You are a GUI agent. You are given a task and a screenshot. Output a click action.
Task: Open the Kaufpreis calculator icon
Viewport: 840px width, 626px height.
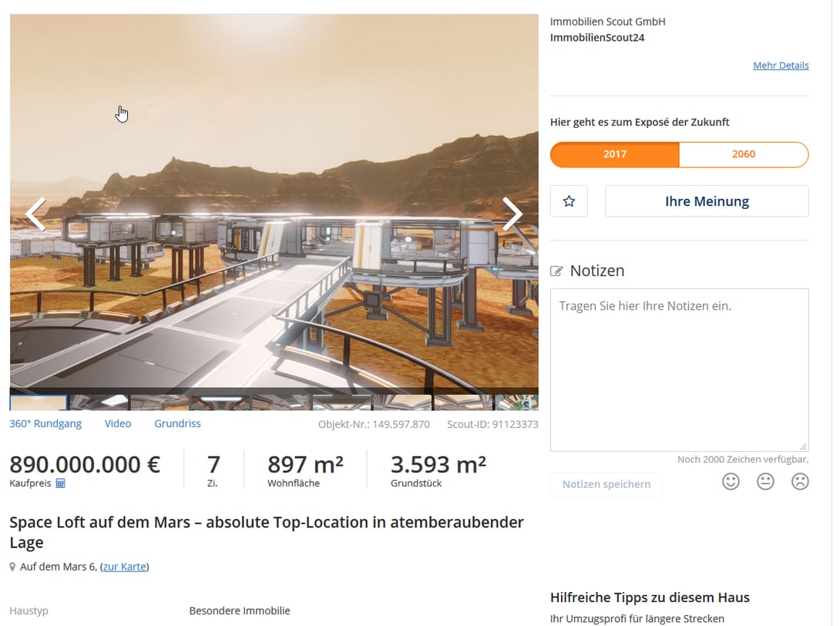[61, 483]
